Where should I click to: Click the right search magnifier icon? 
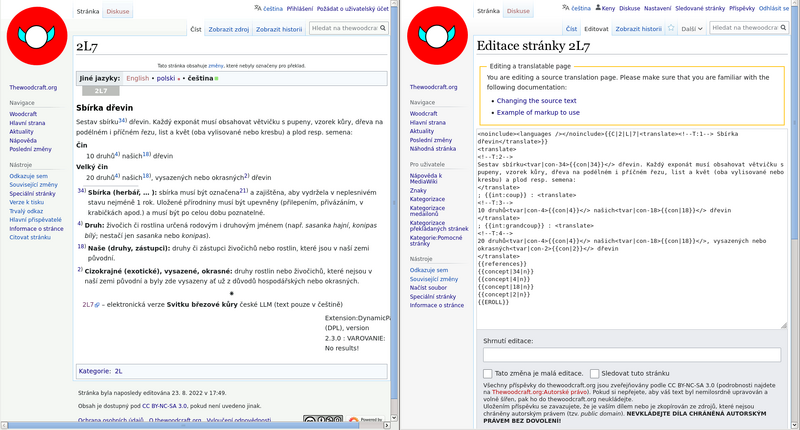click(783, 28)
